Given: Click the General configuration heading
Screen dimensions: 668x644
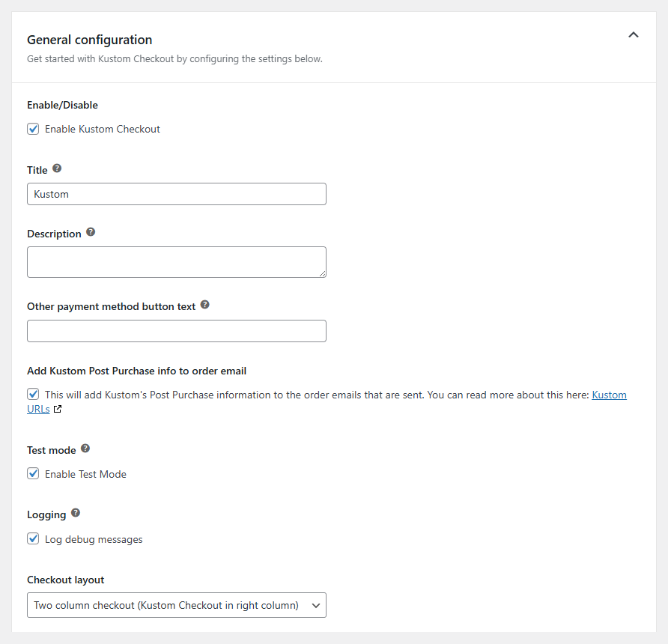Looking at the screenshot, I should pos(89,40).
